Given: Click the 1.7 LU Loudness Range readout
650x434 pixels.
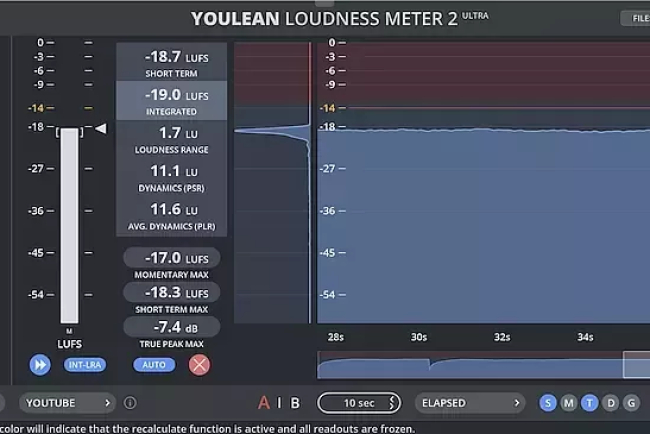Looking at the screenshot, I should click(172, 139).
